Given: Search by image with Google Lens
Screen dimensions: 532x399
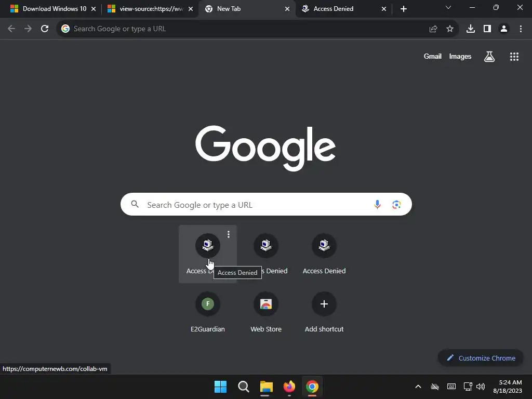Looking at the screenshot, I should tap(396, 205).
